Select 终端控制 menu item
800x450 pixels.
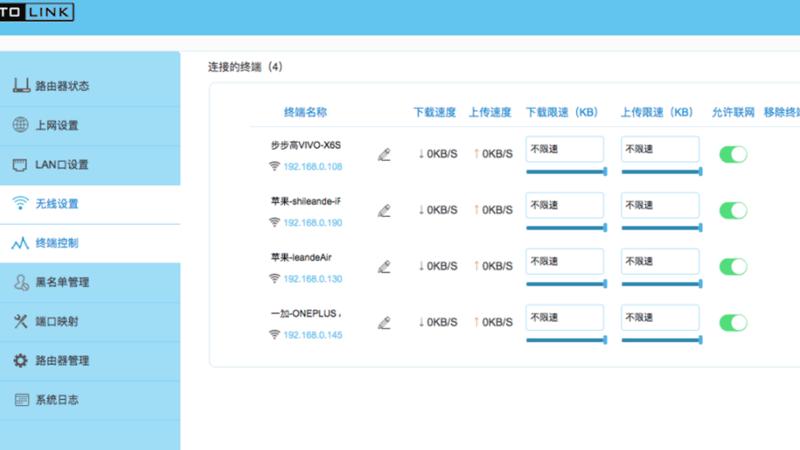pos(90,243)
